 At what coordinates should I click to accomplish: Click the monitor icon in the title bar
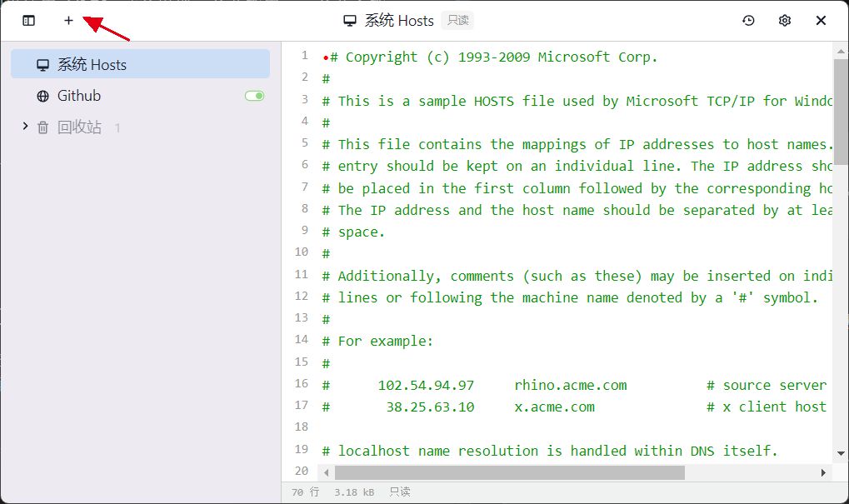click(350, 21)
